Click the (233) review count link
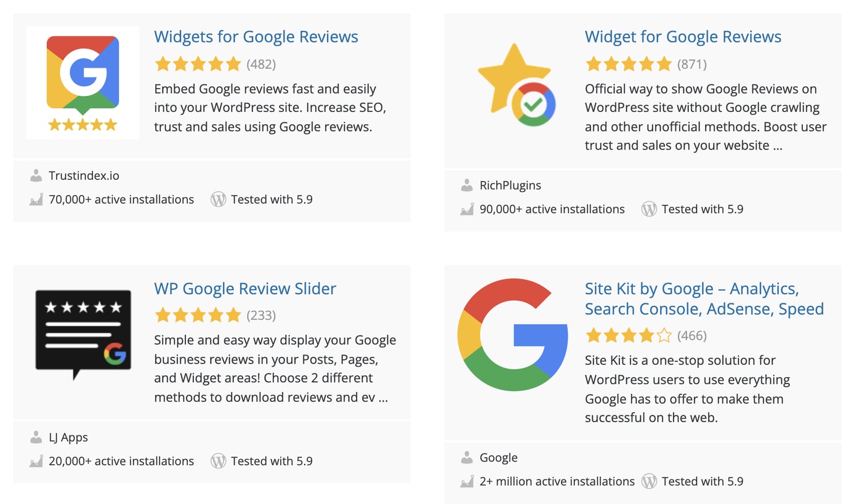 pos(261,315)
